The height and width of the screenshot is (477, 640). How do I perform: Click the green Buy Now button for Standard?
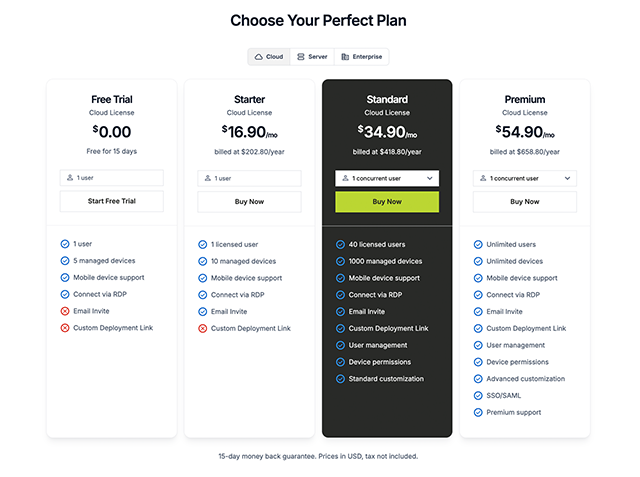tap(387, 201)
